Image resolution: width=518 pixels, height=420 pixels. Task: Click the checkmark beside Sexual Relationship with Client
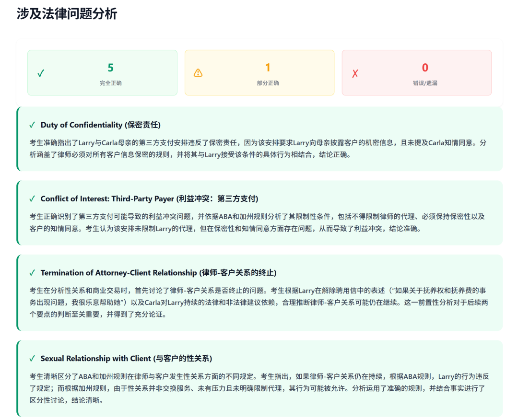pyautogui.click(x=32, y=359)
